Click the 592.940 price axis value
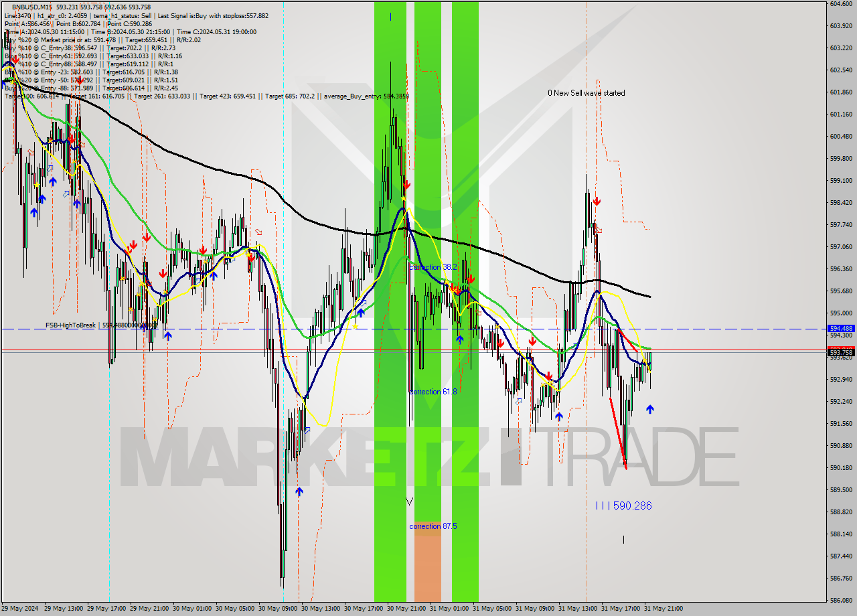857x616 pixels. click(x=840, y=380)
